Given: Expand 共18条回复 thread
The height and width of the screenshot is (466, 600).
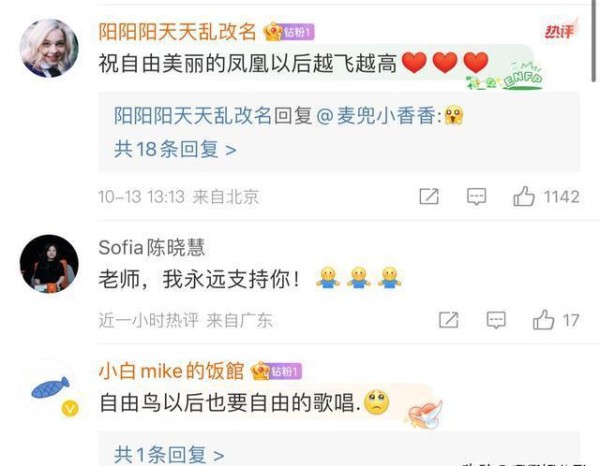Looking at the screenshot, I should (175, 149).
